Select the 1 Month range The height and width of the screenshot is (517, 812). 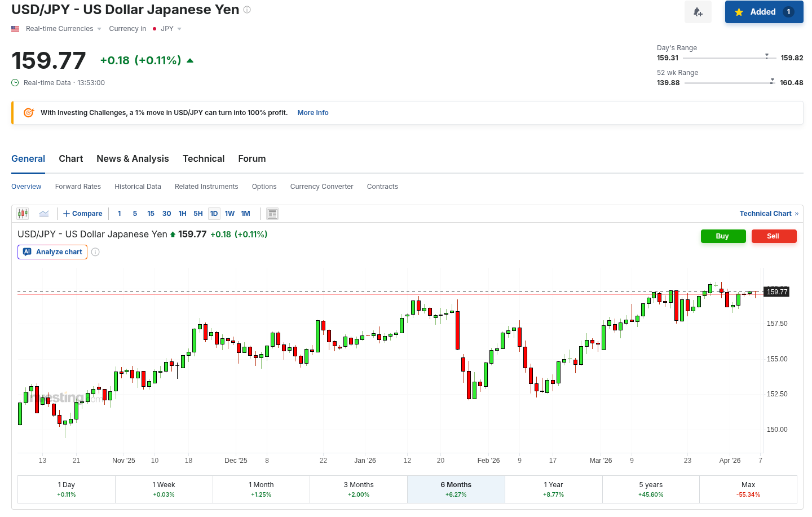click(262, 489)
